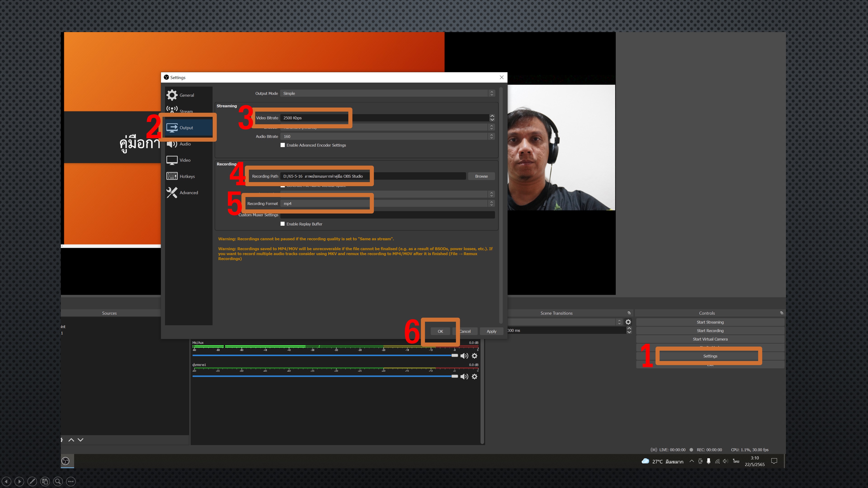Decrease Video Bitrate with down arrow
The height and width of the screenshot is (488, 868).
pyautogui.click(x=492, y=120)
